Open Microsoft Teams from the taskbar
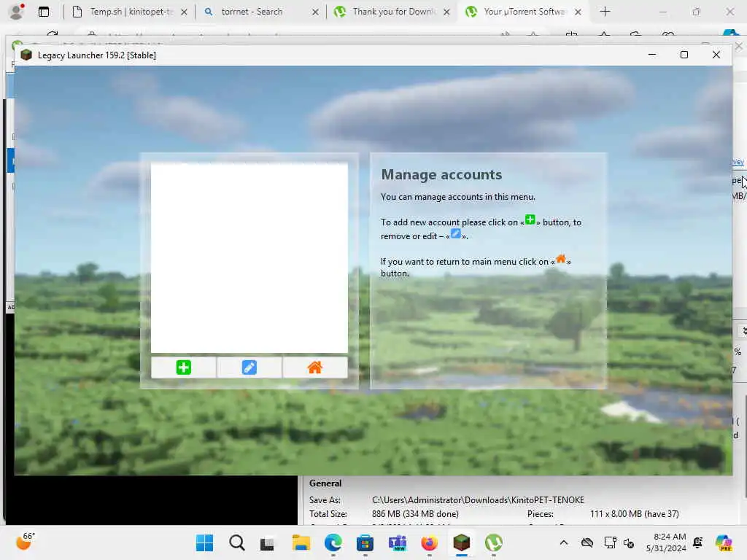 [398, 542]
